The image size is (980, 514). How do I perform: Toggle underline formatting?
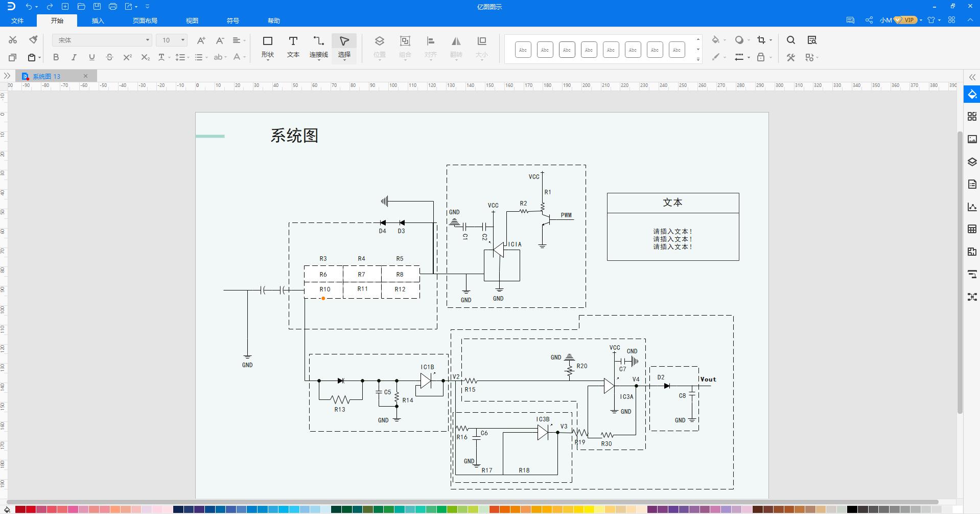pos(91,57)
